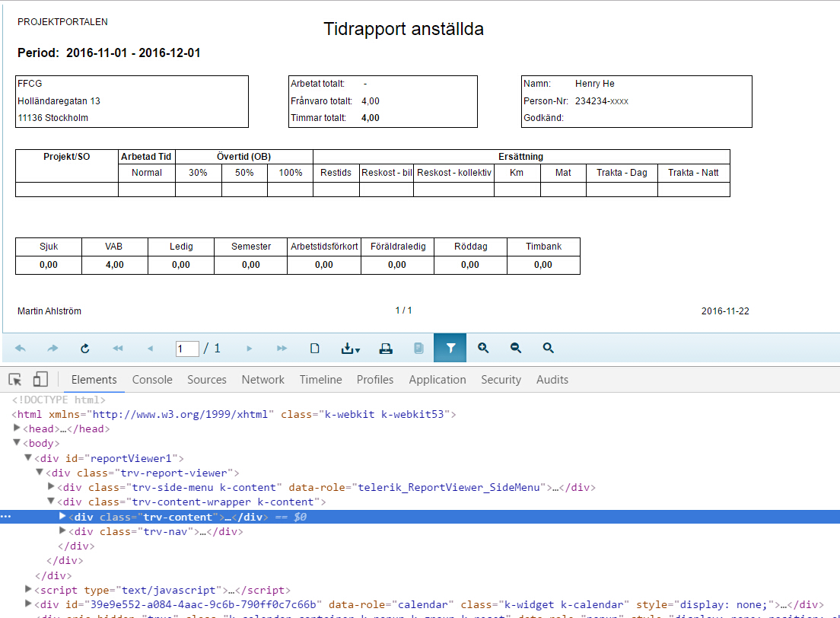Click the zoom in magnifier

pyautogui.click(x=483, y=349)
